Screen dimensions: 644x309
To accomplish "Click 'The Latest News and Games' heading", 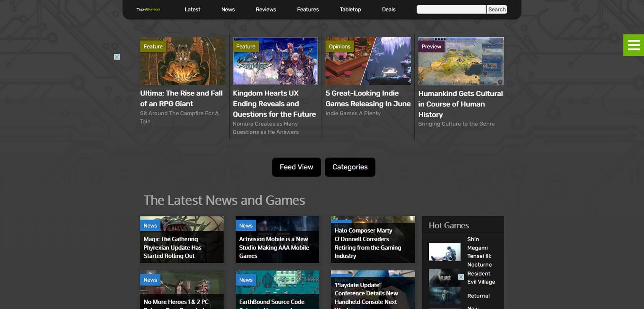I will click(x=224, y=200).
